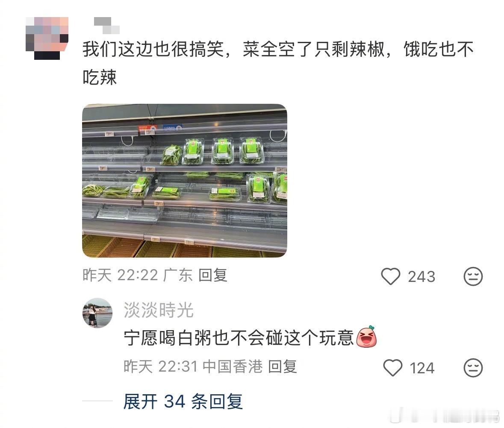The image size is (504, 428).
Task: Expand the 34 hidden replies
Action: (183, 402)
